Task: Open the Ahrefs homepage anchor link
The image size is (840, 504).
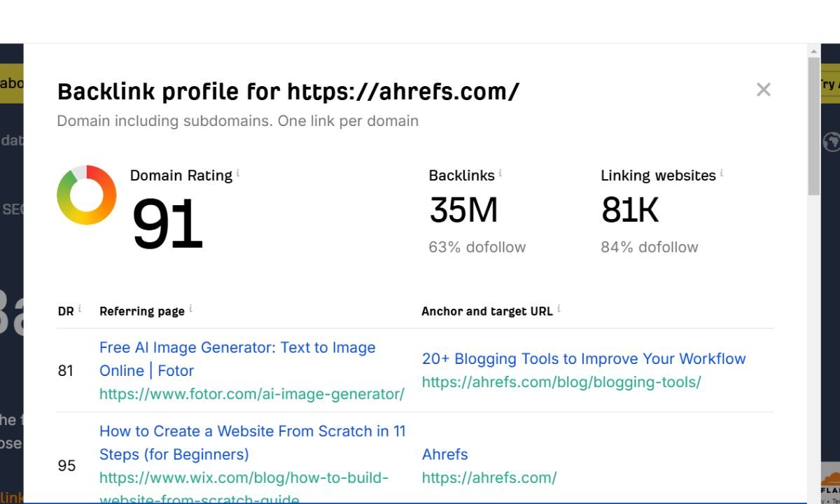Action: click(x=444, y=454)
